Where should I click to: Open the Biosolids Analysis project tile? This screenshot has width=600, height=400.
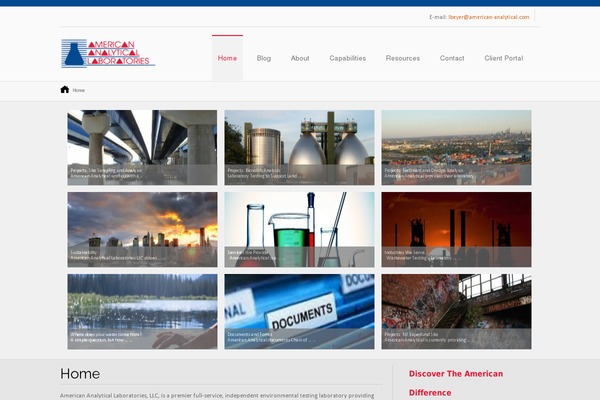tap(299, 147)
